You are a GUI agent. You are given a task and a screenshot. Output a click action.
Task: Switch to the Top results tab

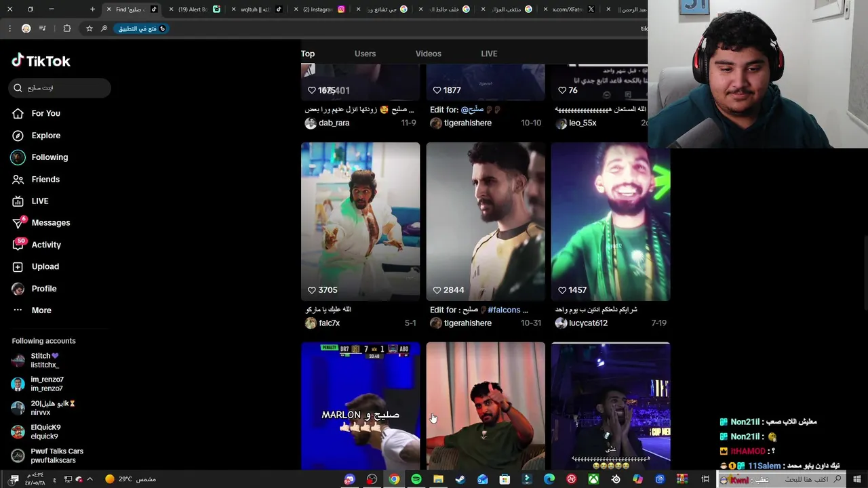[308, 54]
